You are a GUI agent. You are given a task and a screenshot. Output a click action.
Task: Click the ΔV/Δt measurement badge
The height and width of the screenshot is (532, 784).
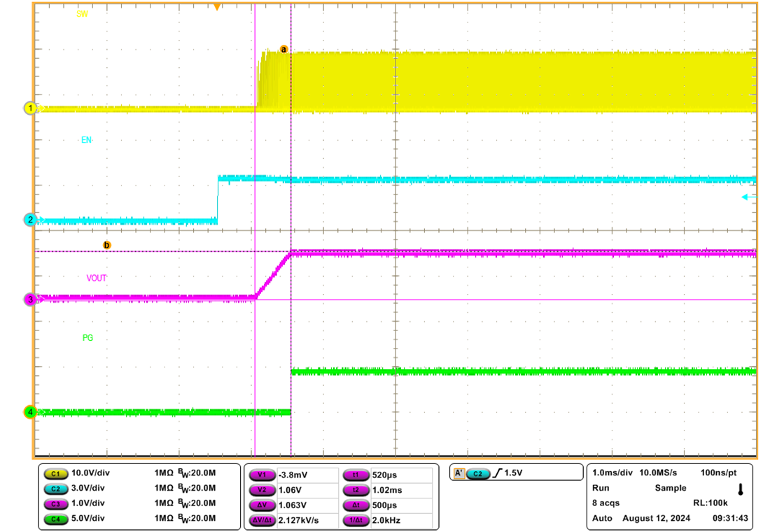262,521
